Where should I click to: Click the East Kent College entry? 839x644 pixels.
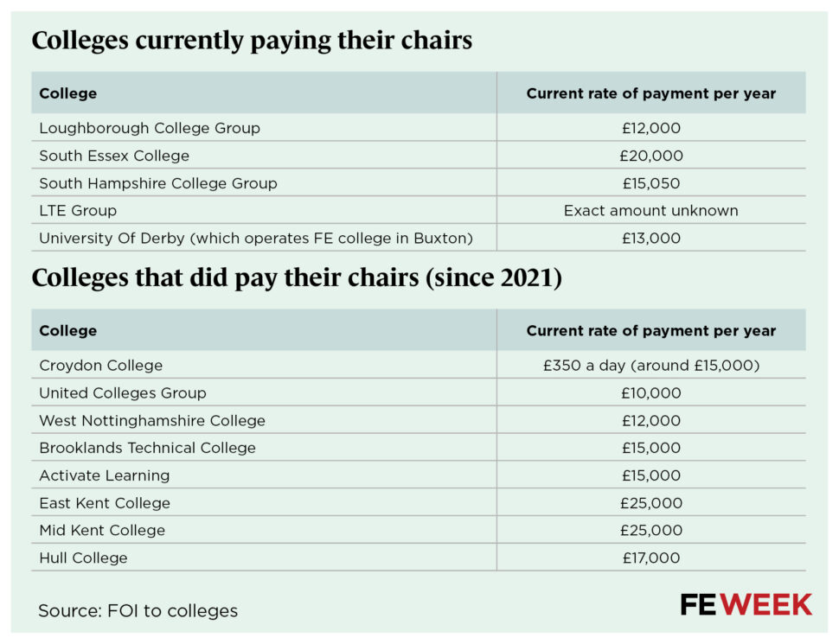[x=105, y=503]
